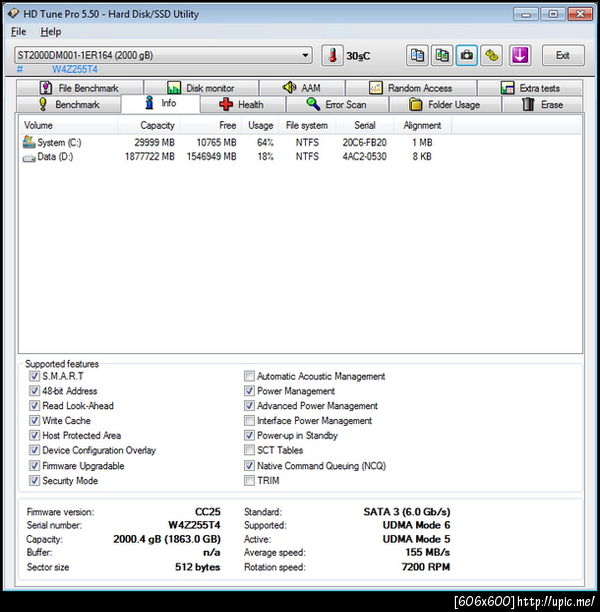Click the File system column header
600x612 pixels.
point(307,125)
